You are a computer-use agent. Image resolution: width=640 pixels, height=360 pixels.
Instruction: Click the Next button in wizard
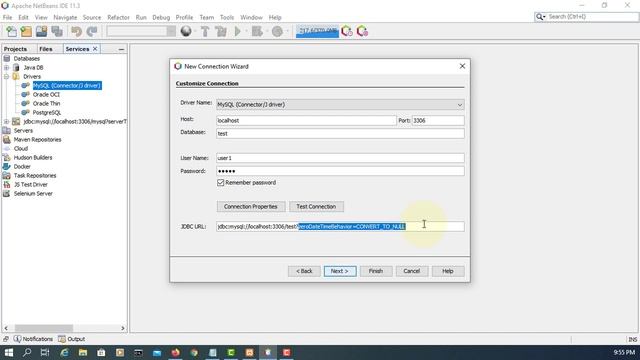coord(340,271)
